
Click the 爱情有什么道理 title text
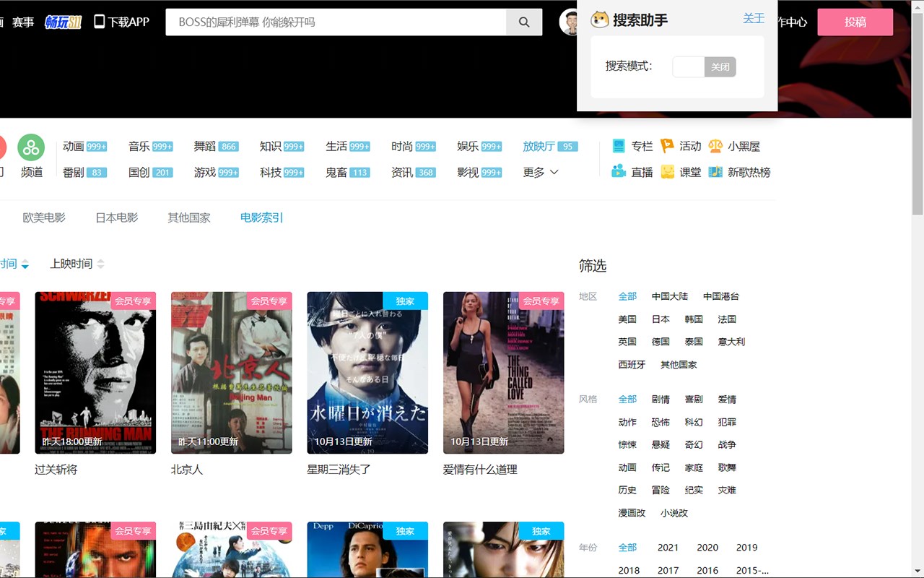click(480, 470)
